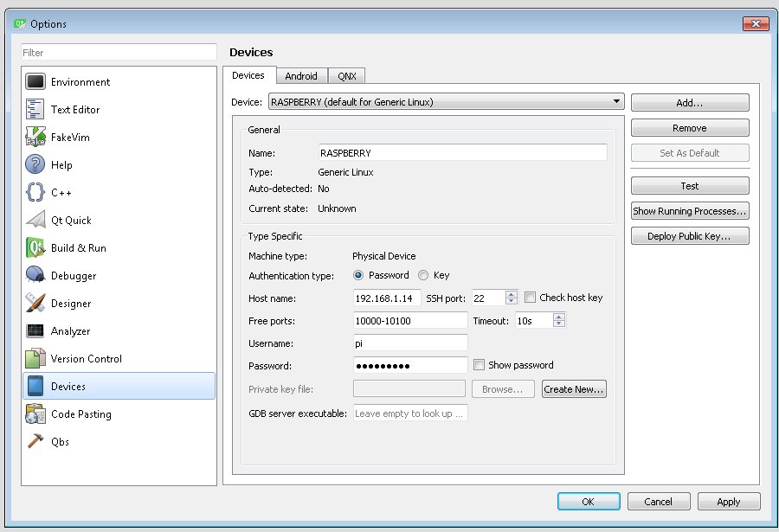Click the OK button
Screen dimensions: 779x532
[x=589, y=501]
